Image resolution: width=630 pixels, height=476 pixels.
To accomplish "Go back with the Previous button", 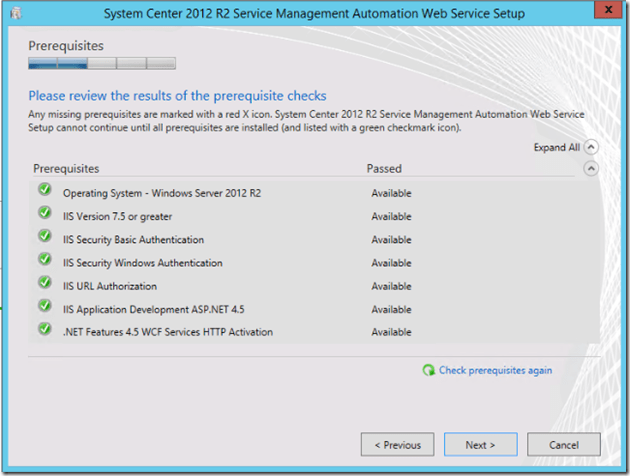I will (397, 445).
